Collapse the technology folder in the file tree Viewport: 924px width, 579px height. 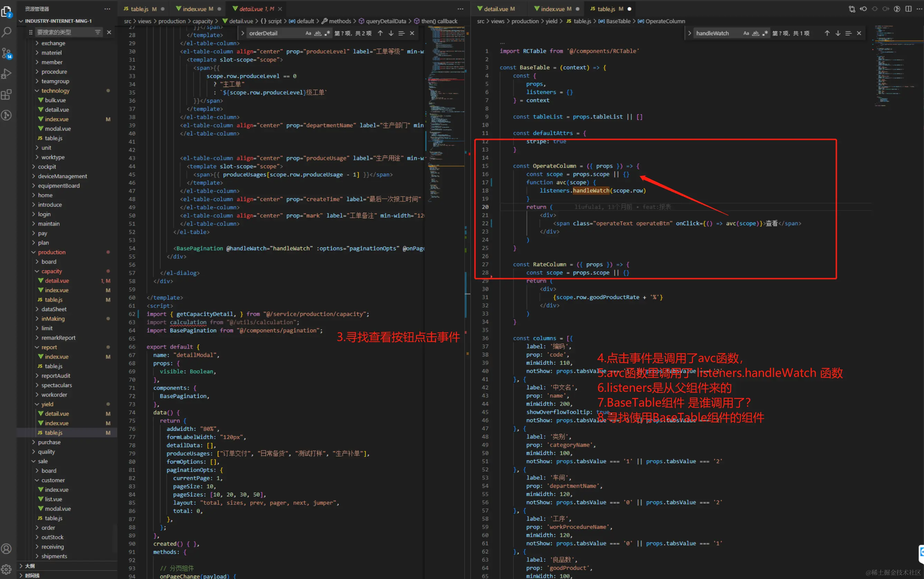point(55,91)
